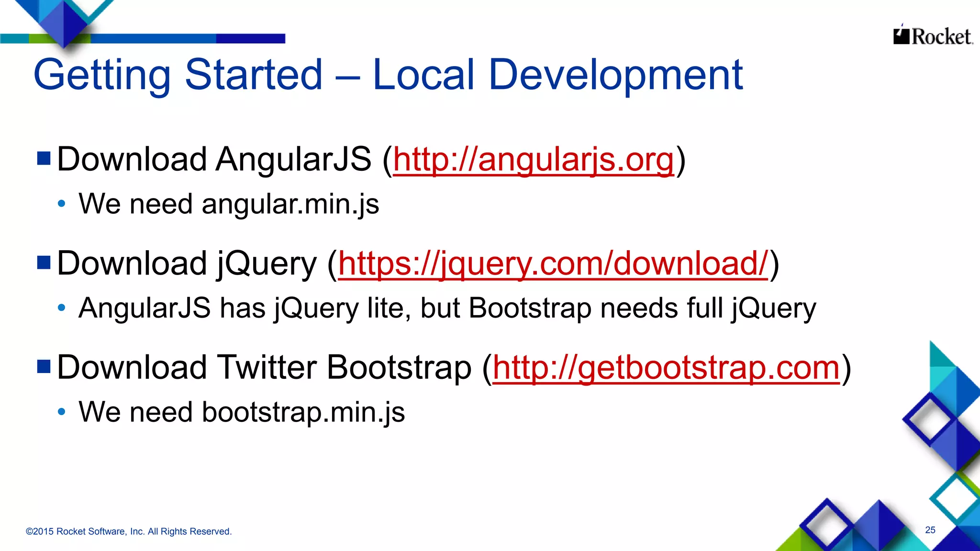Screen dimensions: 980x551
Task: Click the text 'We need angular.min.js'
Action: (x=229, y=204)
